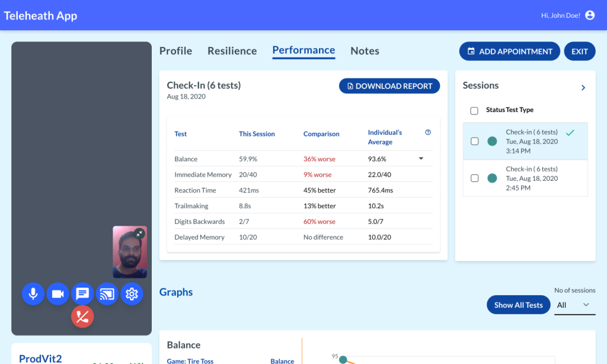Click the user account avatar icon

pos(590,15)
